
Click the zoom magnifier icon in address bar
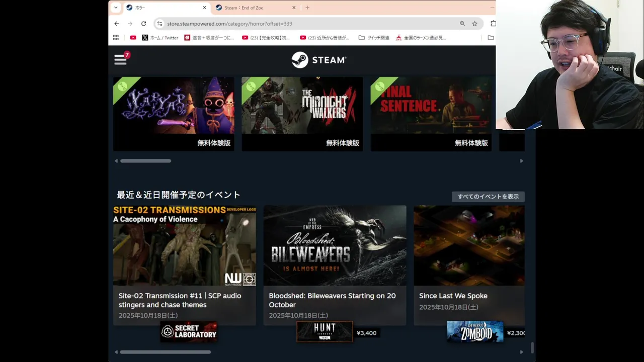coord(462,24)
